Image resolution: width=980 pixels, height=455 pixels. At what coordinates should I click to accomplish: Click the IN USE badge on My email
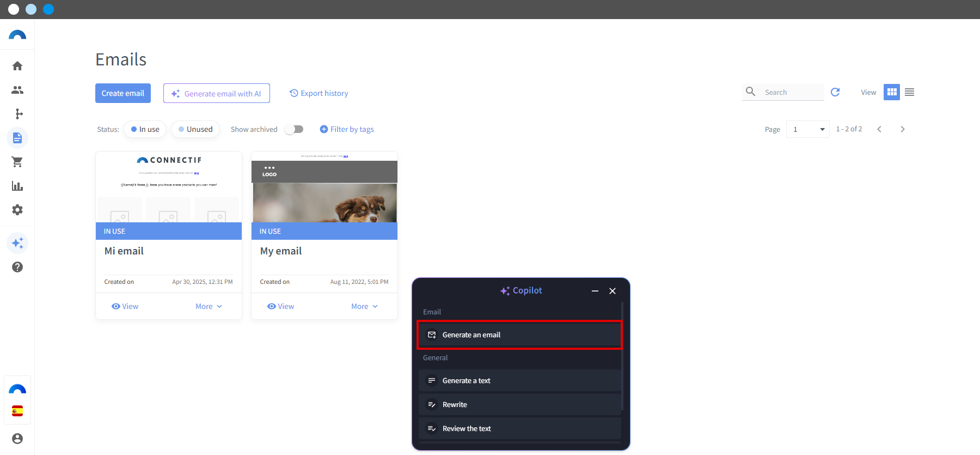click(x=324, y=231)
